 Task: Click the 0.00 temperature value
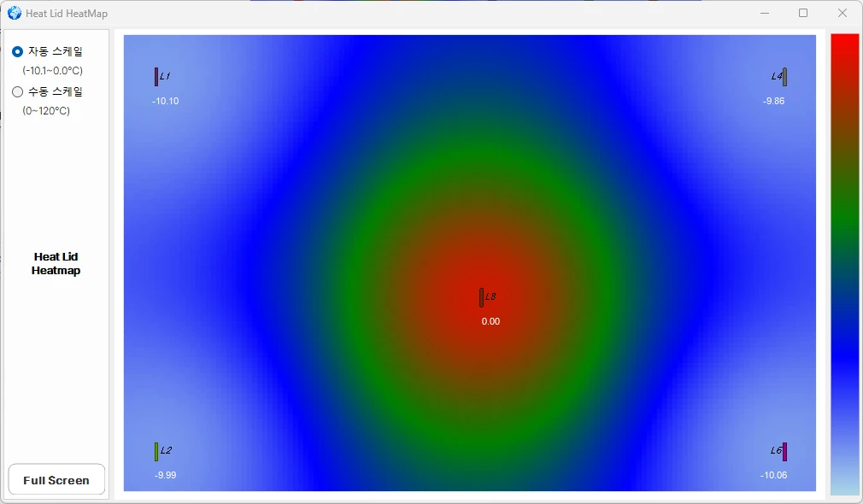(x=490, y=321)
